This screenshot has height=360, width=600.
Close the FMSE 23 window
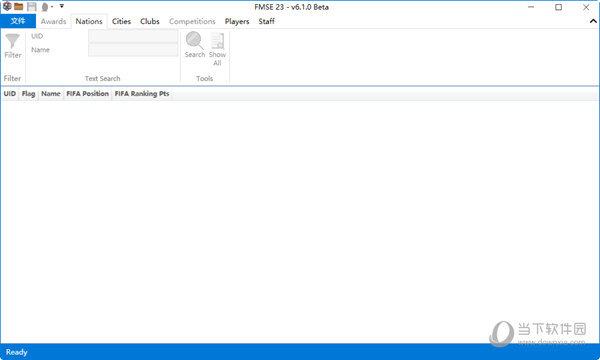[586, 7]
